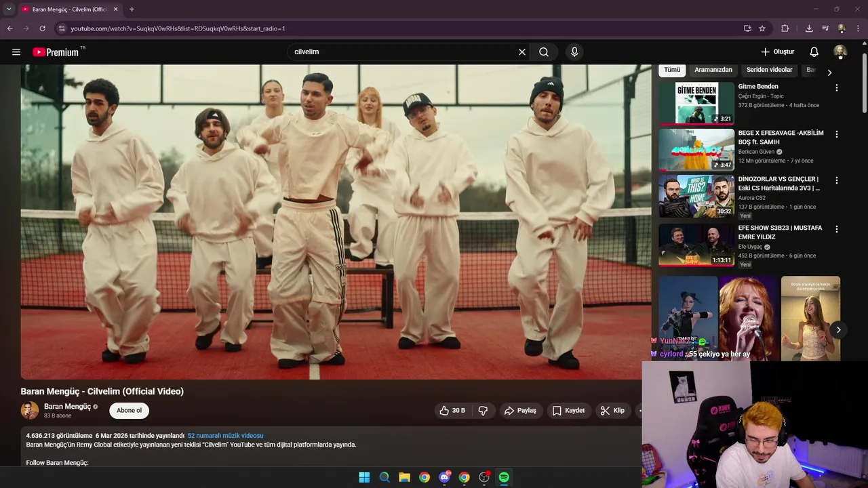868x488 pixels.
Task: View site information icon in address bar
Action: (62, 28)
